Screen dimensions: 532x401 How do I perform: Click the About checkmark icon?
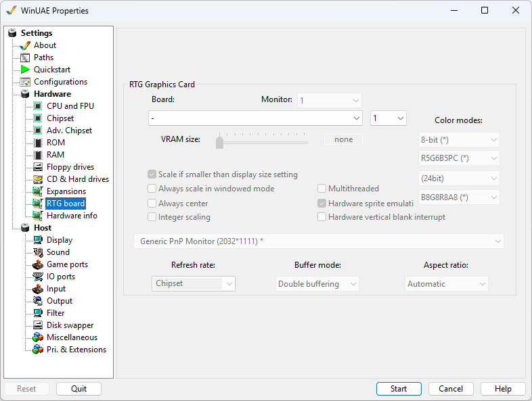tap(25, 45)
